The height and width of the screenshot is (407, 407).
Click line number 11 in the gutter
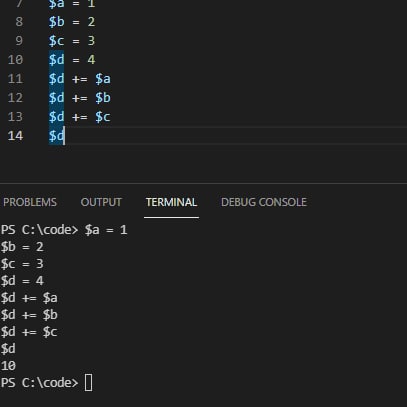[15, 79]
